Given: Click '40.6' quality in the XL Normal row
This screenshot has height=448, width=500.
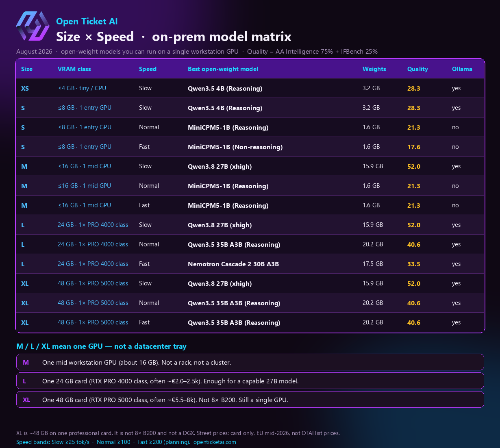Looking at the screenshot, I should click(x=414, y=303).
